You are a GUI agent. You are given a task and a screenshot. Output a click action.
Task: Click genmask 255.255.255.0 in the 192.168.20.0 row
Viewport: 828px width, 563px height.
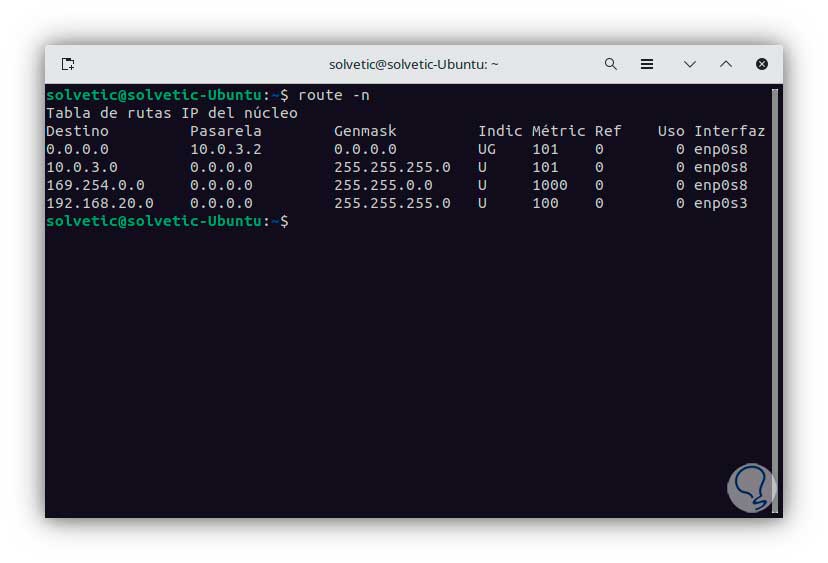pyautogui.click(x=392, y=203)
